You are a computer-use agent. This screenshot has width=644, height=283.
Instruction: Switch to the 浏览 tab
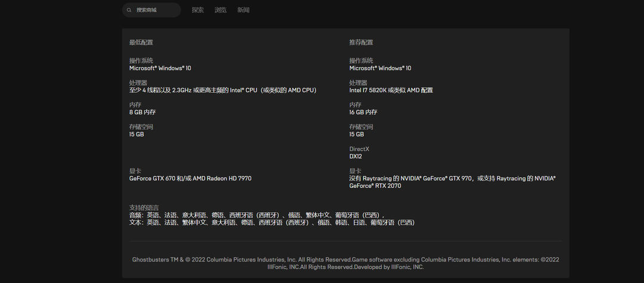[220, 10]
